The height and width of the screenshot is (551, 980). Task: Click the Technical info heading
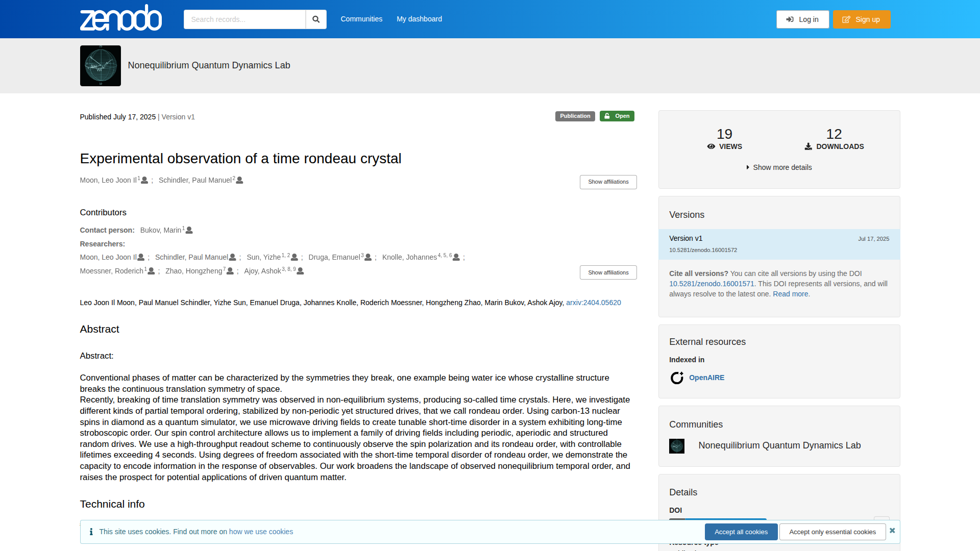click(x=112, y=504)
